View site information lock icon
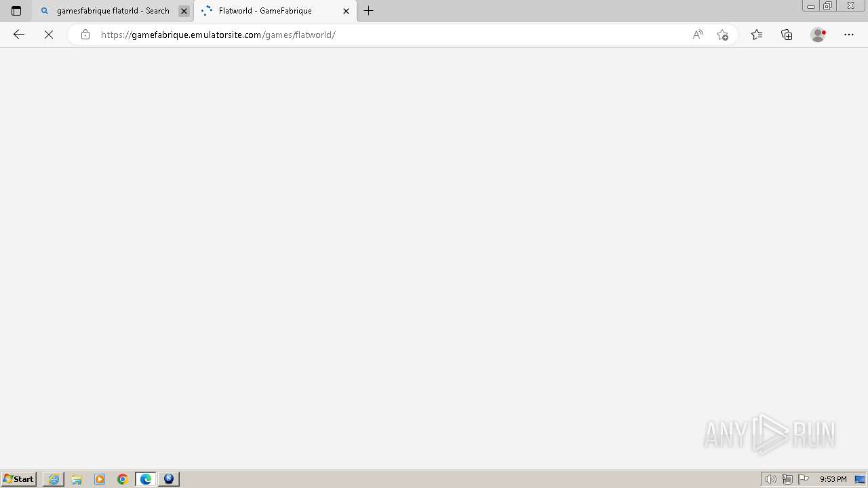 85,35
